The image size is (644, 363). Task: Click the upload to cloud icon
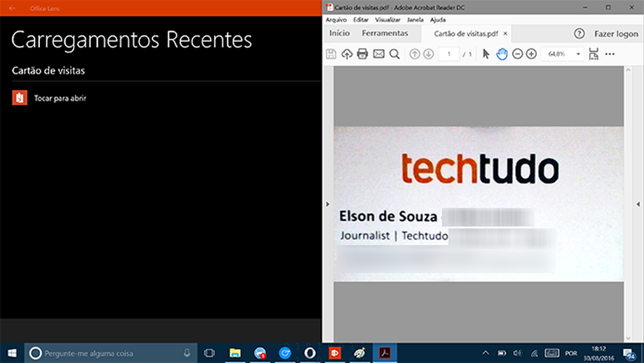tap(347, 54)
